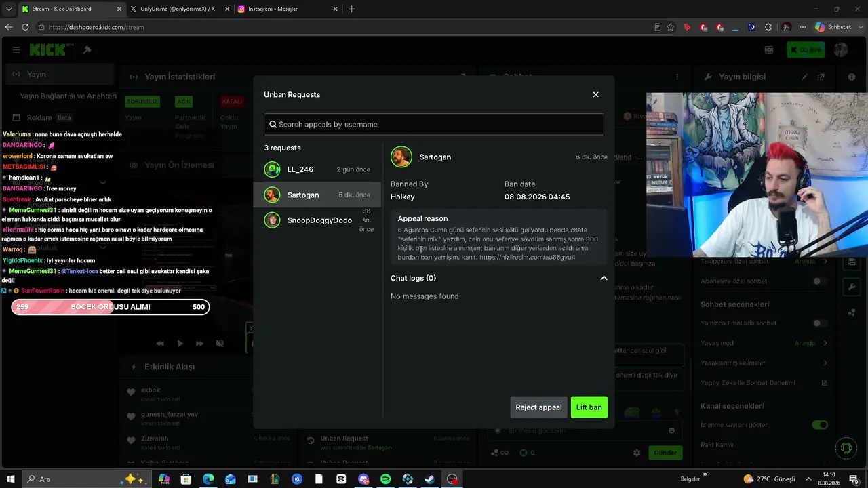Search appeals by username field

433,124
